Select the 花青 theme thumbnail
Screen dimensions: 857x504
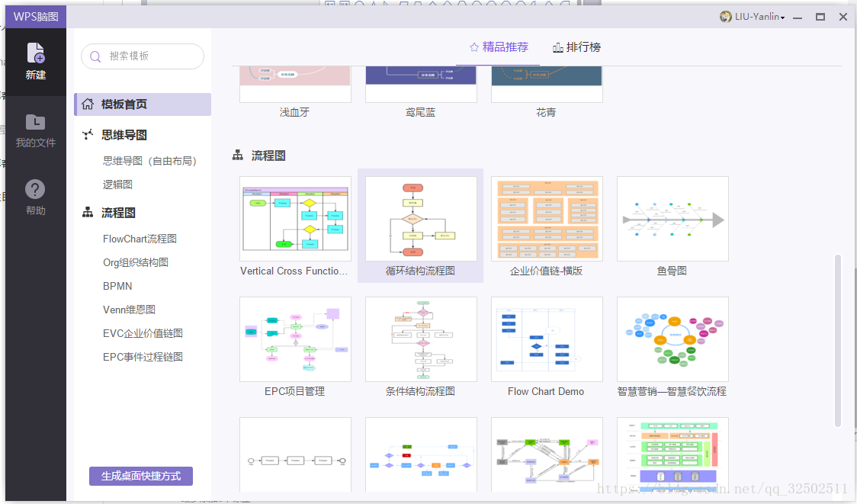(x=547, y=84)
